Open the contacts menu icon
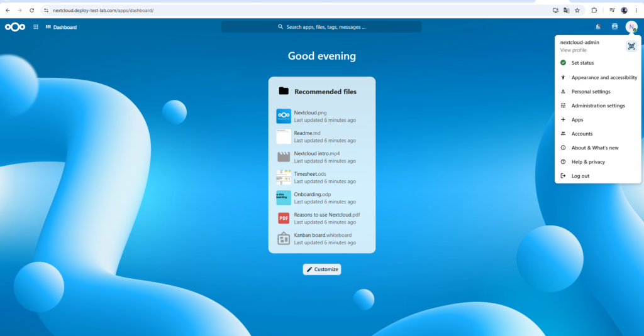This screenshot has height=336, width=644. coord(614,27)
